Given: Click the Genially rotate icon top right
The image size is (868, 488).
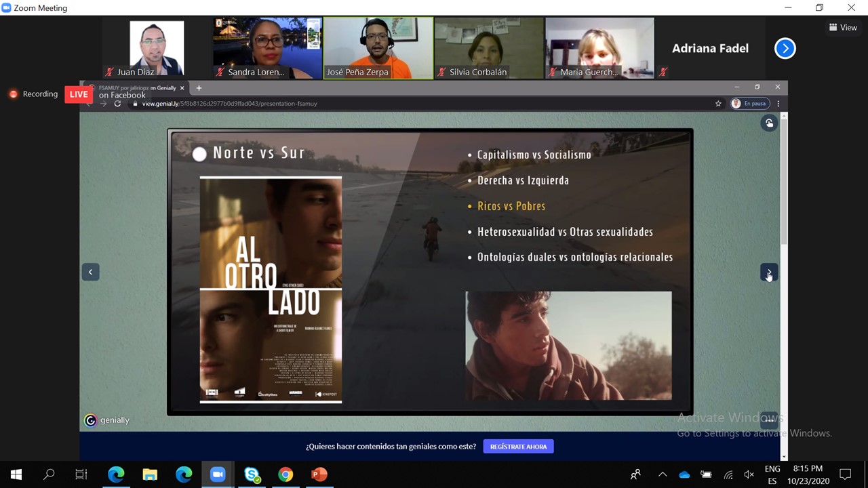Looking at the screenshot, I should 768,123.
